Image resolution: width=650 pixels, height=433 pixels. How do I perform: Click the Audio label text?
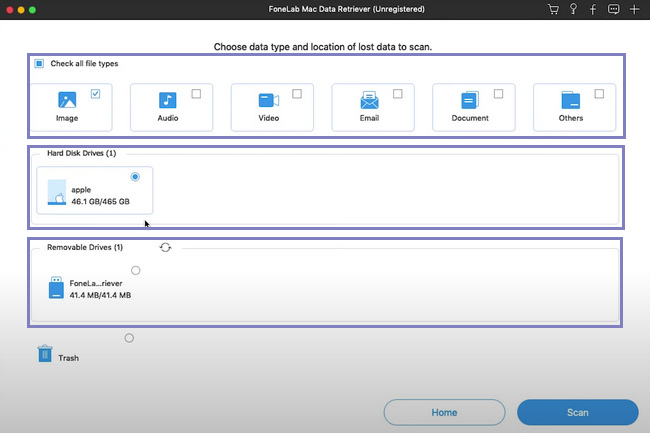(168, 118)
